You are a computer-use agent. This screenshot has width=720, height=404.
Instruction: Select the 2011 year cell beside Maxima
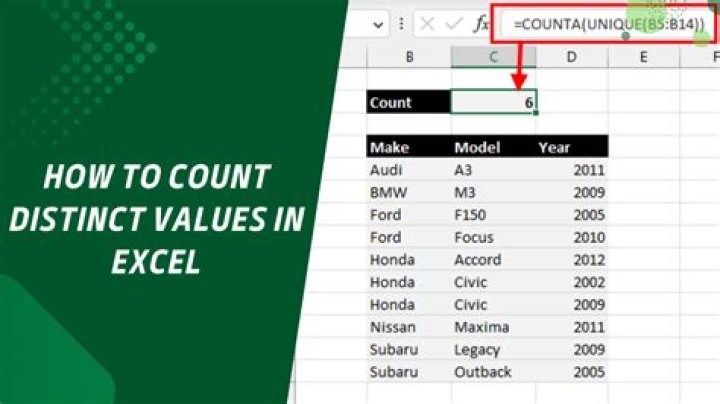click(572, 327)
